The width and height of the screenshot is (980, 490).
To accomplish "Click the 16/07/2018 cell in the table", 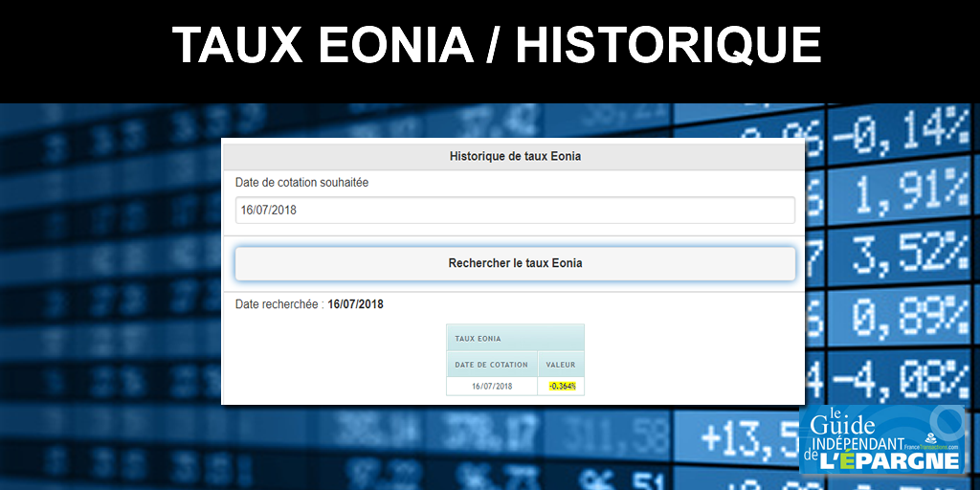I will pos(492,387).
